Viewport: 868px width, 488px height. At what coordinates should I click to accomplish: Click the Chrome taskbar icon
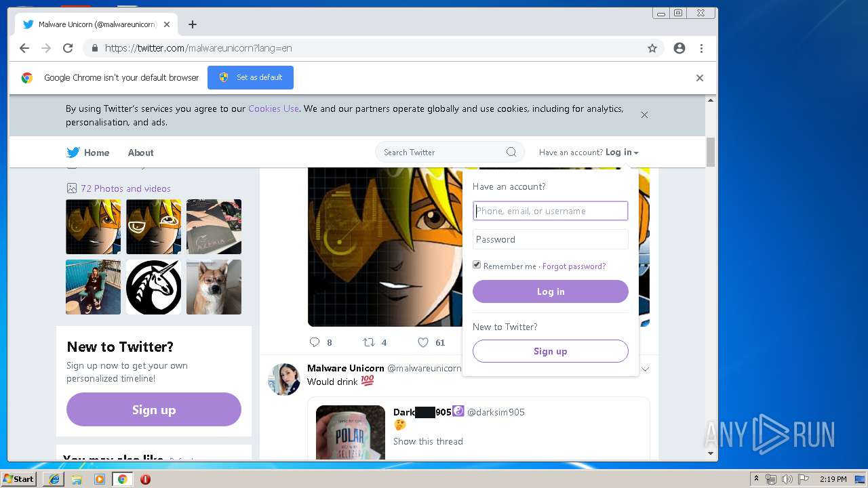pyautogui.click(x=122, y=479)
